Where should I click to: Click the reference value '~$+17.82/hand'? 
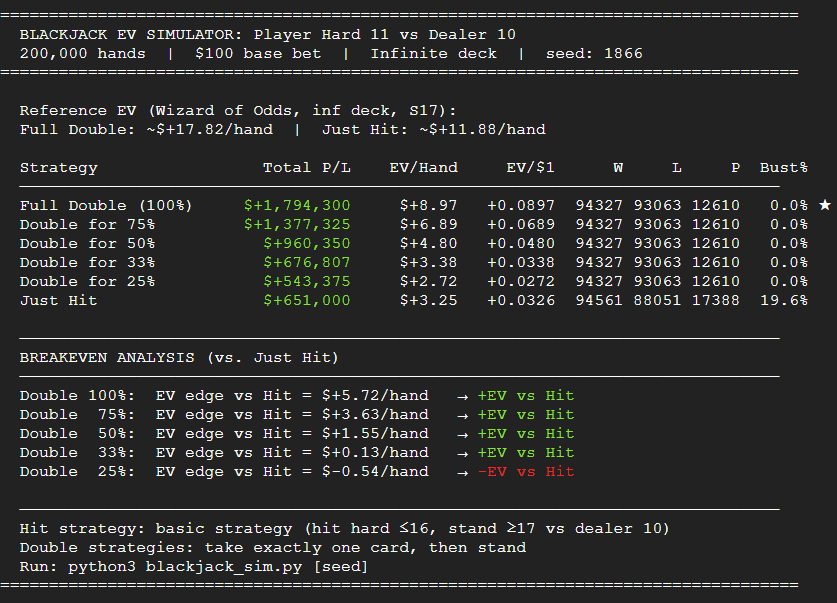click(210, 130)
